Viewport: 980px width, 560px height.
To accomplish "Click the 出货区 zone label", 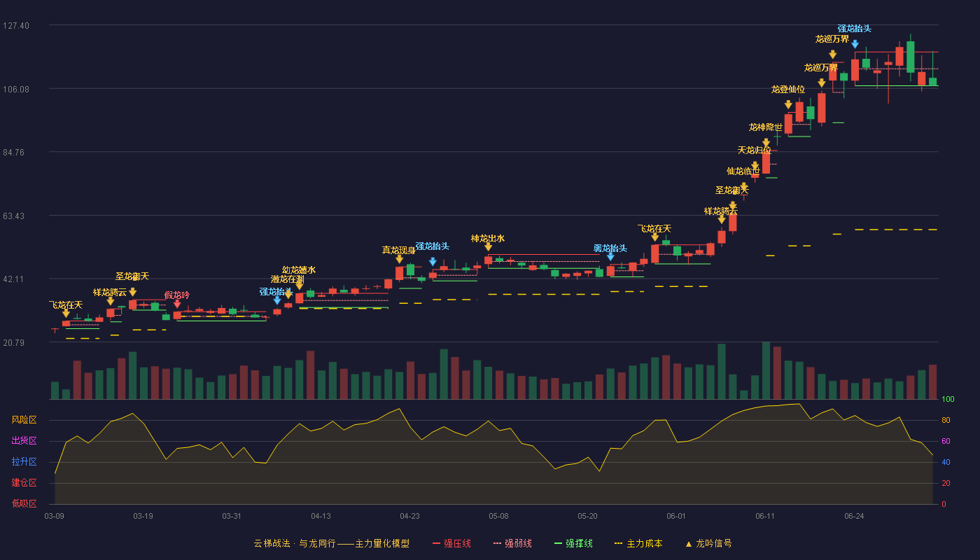I will click(x=24, y=441).
